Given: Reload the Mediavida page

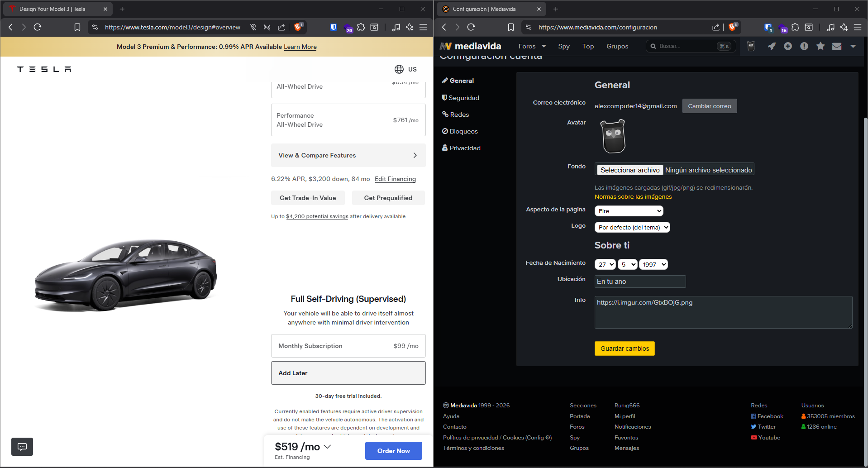Looking at the screenshot, I should tap(471, 27).
